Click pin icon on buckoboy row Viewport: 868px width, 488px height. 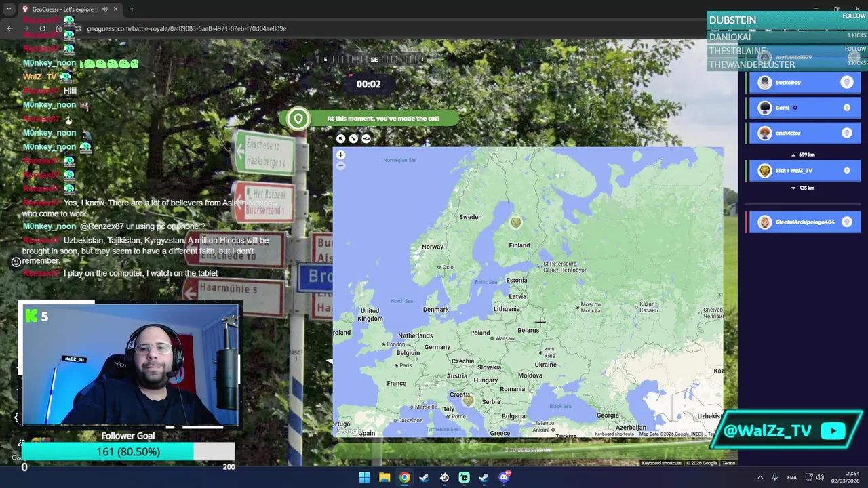(847, 83)
